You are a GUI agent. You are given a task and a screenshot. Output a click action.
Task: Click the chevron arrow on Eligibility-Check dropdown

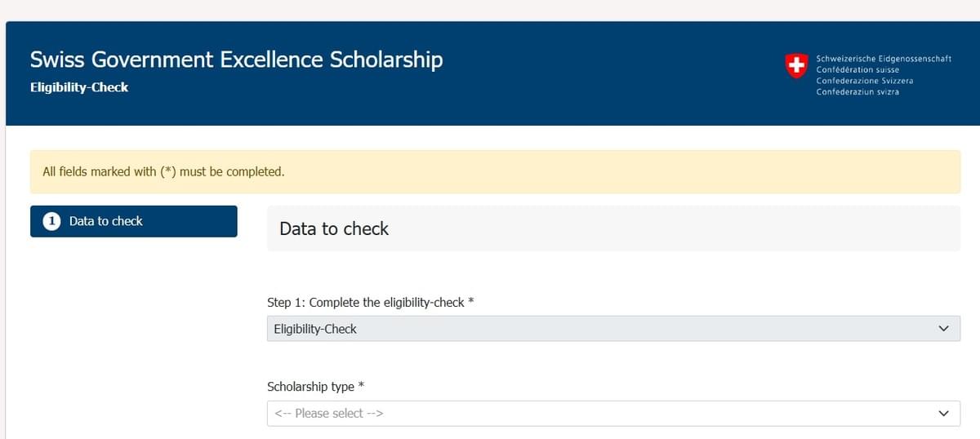click(944, 329)
